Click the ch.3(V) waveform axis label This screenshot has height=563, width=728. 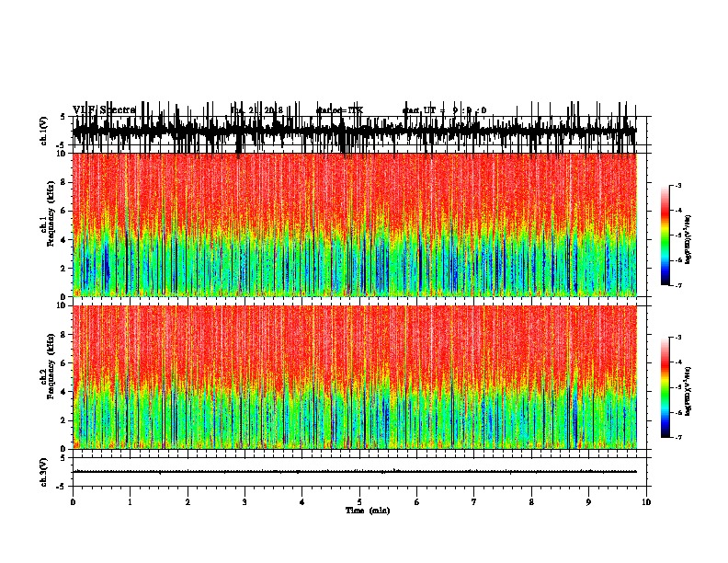(x=44, y=473)
